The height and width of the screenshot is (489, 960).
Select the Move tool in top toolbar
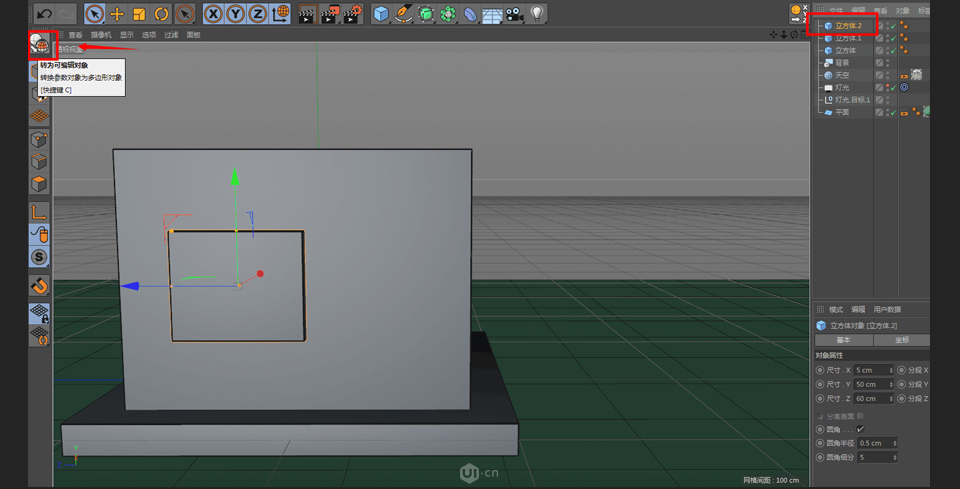tap(117, 14)
